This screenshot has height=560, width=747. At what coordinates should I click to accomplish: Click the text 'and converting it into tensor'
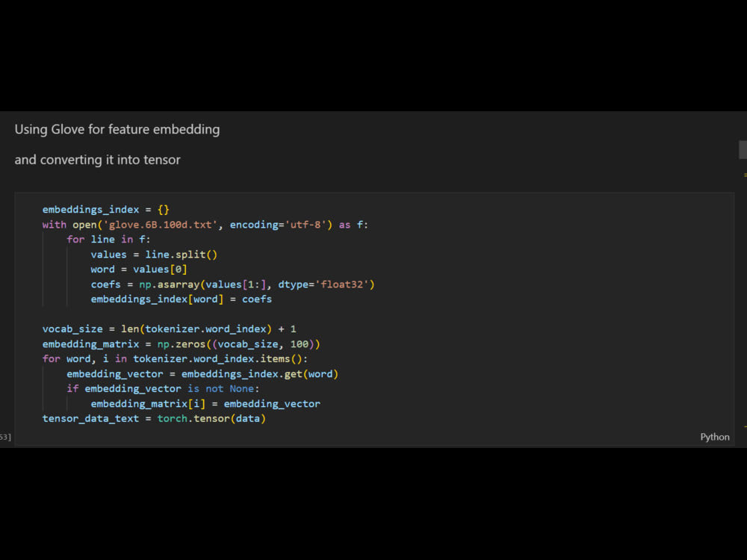coord(96,159)
